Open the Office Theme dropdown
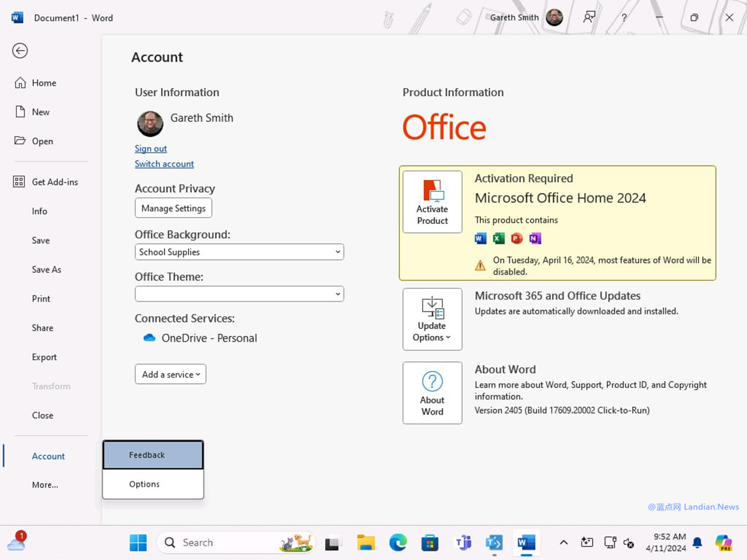Image resolution: width=747 pixels, height=560 pixels. pos(239,294)
